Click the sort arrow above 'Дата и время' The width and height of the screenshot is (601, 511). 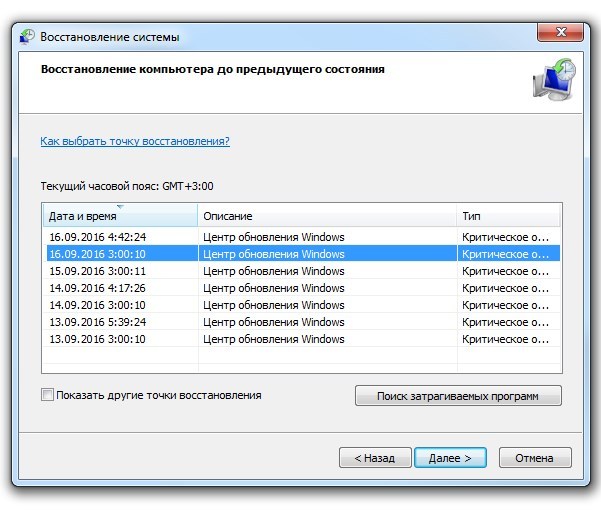click(120, 207)
